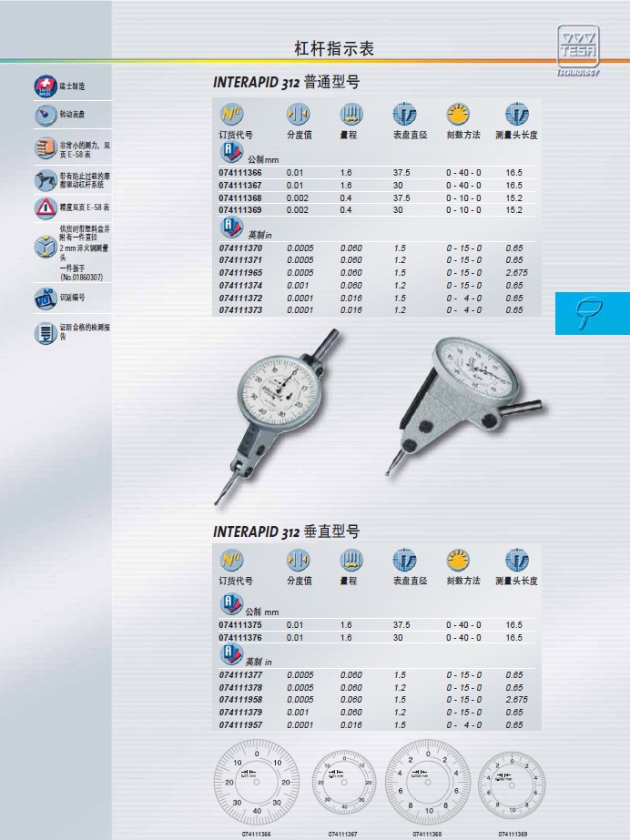Click probe length 2.675 in row 074111965

coord(516,273)
